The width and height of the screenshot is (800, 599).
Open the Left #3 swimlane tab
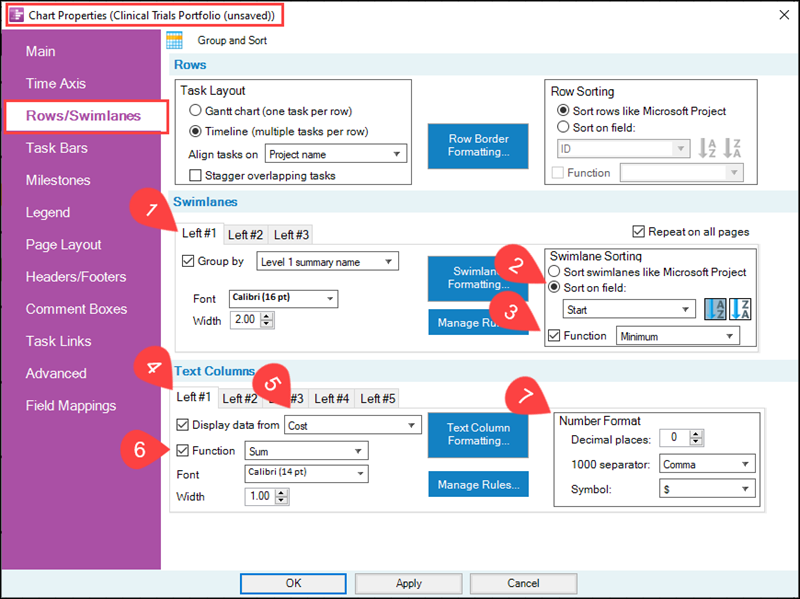coord(290,234)
